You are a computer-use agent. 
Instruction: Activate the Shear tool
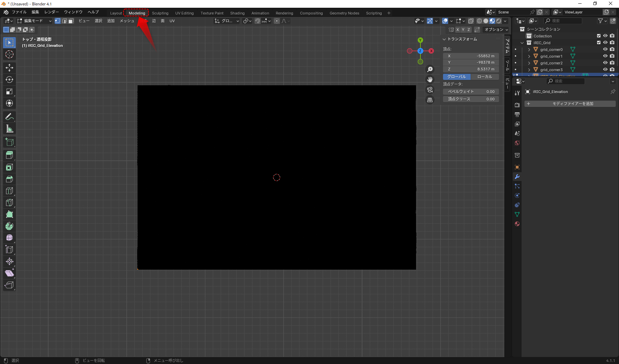click(9, 273)
